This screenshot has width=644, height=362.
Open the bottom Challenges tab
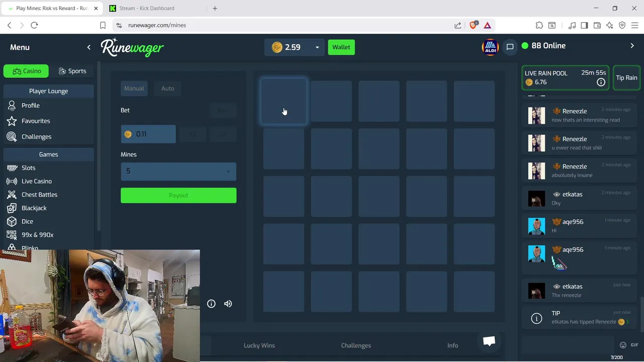pyautogui.click(x=356, y=345)
